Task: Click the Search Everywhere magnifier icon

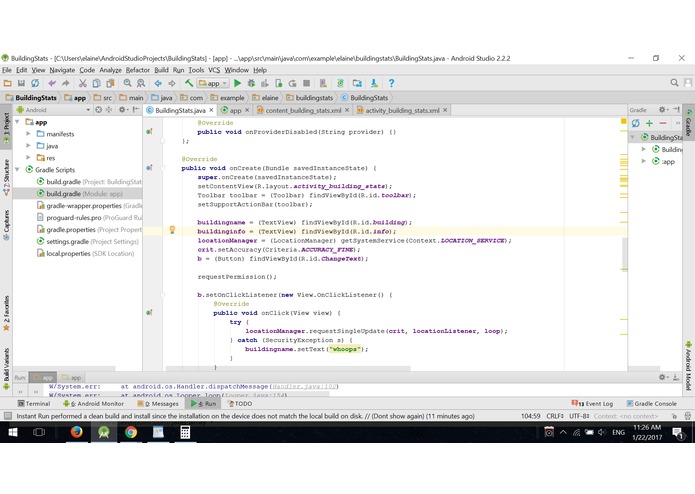Action: click(x=674, y=83)
